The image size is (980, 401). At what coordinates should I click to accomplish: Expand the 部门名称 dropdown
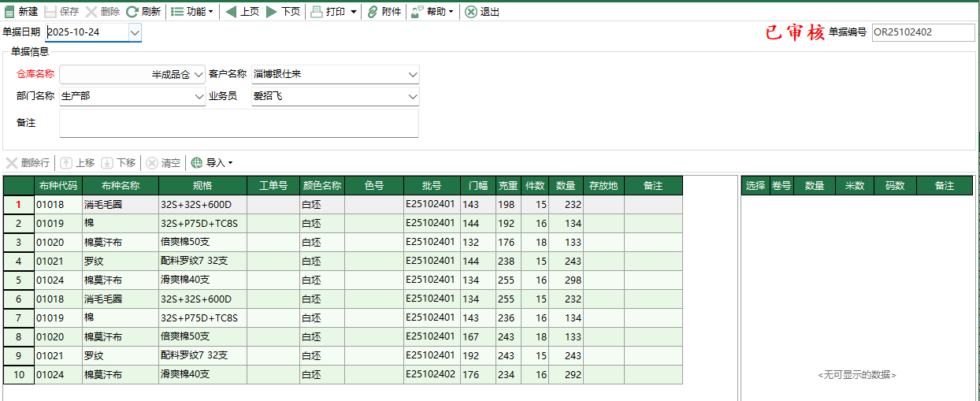pyautogui.click(x=198, y=97)
